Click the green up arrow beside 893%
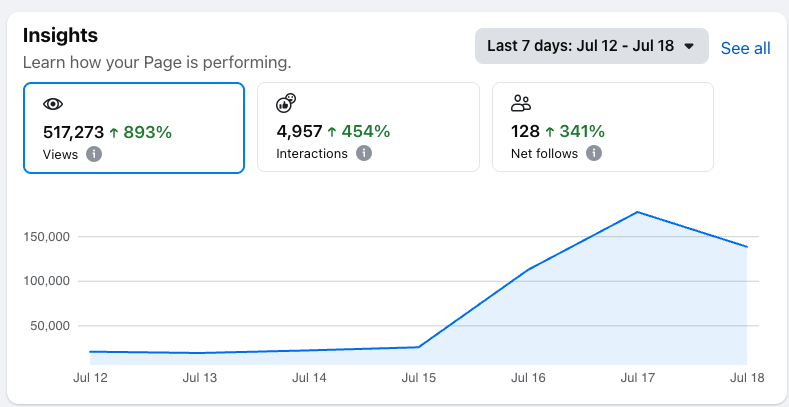789x407 pixels. (114, 131)
